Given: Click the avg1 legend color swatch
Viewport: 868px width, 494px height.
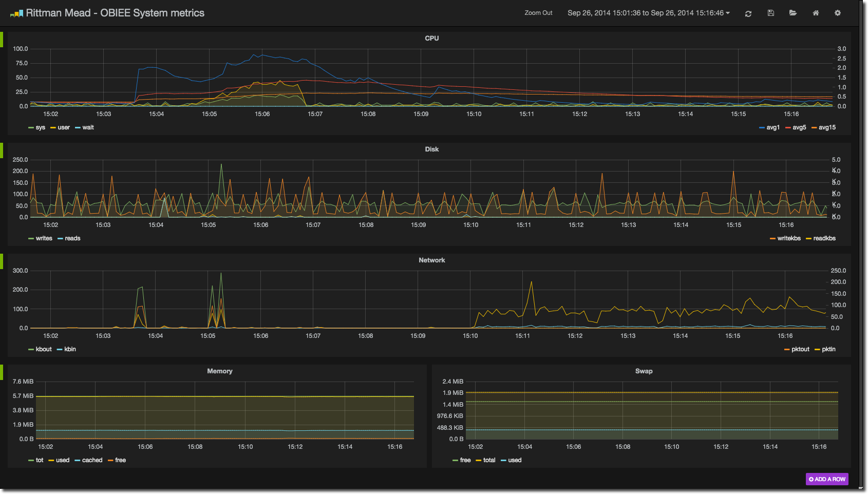Looking at the screenshot, I should coord(762,128).
